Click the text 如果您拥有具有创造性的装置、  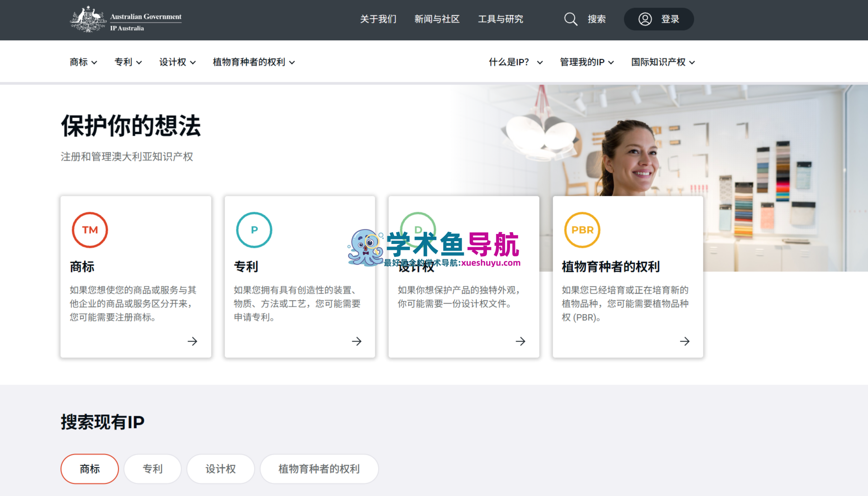coord(295,290)
